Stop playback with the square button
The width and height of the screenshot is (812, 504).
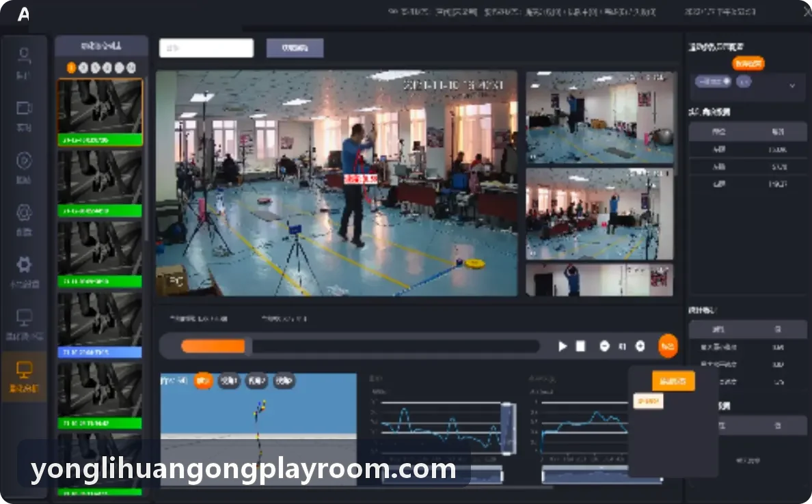tap(580, 346)
